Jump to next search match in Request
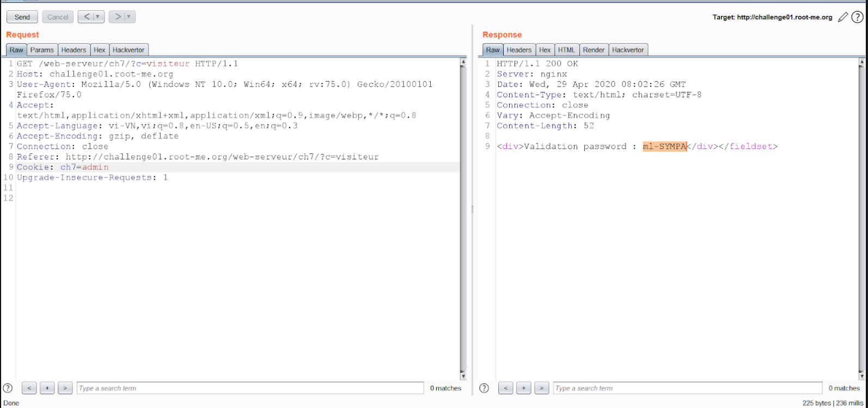This screenshot has height=408, width=868. pos(65,388)
